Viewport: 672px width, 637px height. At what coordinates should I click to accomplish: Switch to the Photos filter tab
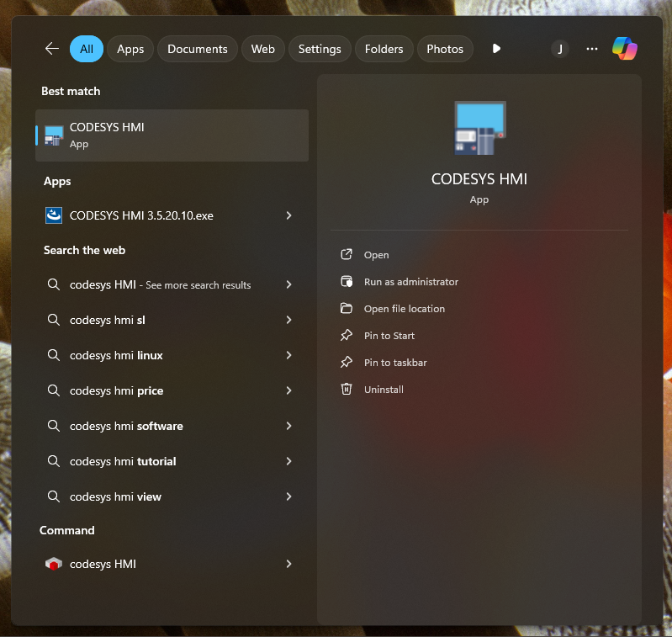pyautogui.click(x=444, y=49)
